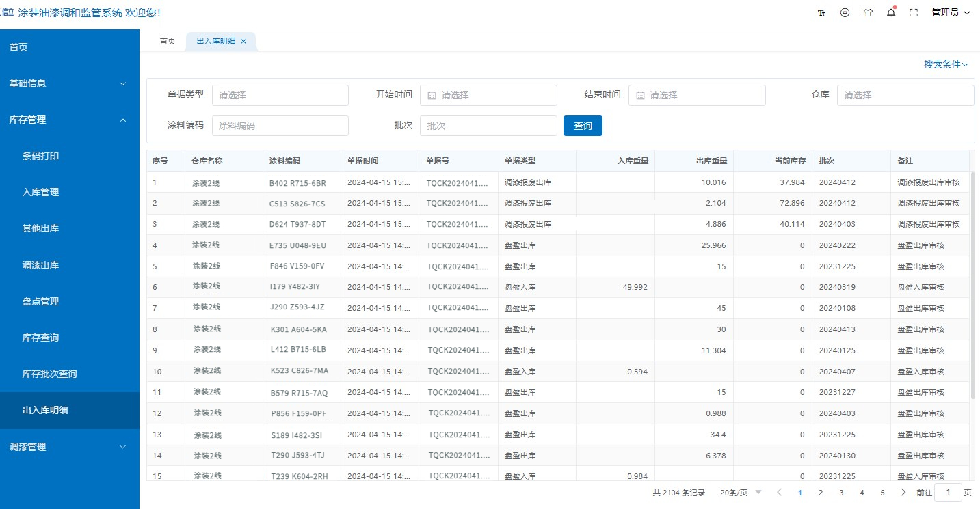This screenshot has width=980, height=509.
Task: Toggle fullscreen mode icon
Action: click(x=913, y=13)
